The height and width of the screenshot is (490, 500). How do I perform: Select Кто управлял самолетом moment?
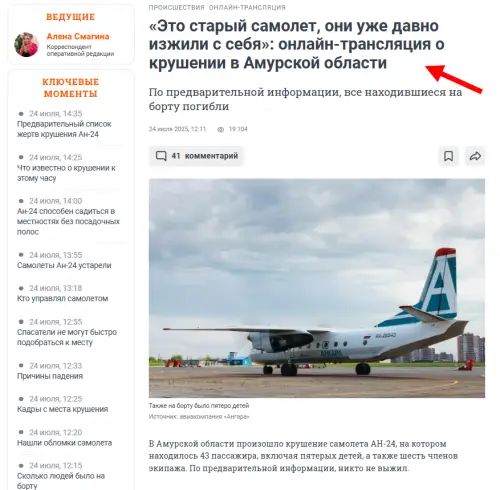62,298
